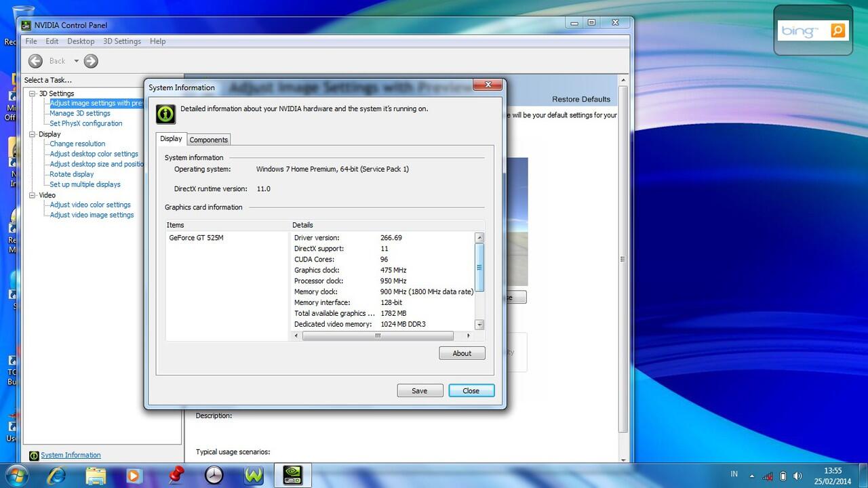Image resolution: width=868 pixels, height=488 pixels.
Task: Click the Memory interface 128-bit row
Action: [383, 303]
